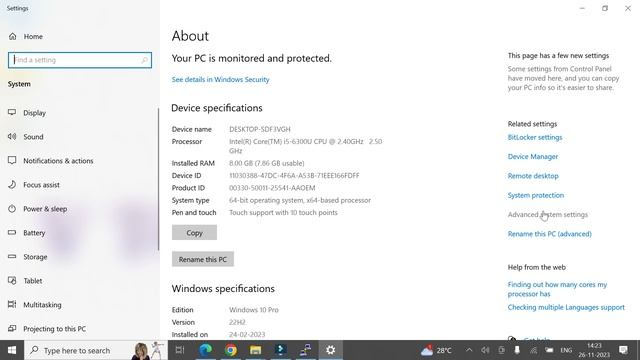Image resolution: width=640 pixels, height=360 pixels.
Task: Show hidden system tray icons
Action: [x=469, y=350]
